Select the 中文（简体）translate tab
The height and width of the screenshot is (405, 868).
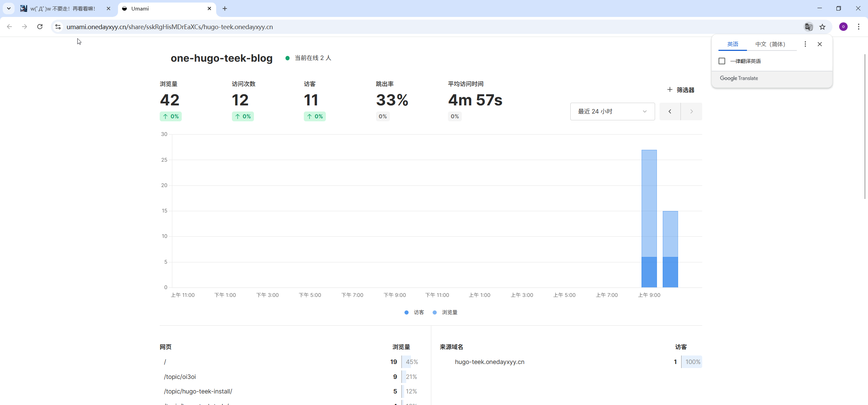point(770,44)
